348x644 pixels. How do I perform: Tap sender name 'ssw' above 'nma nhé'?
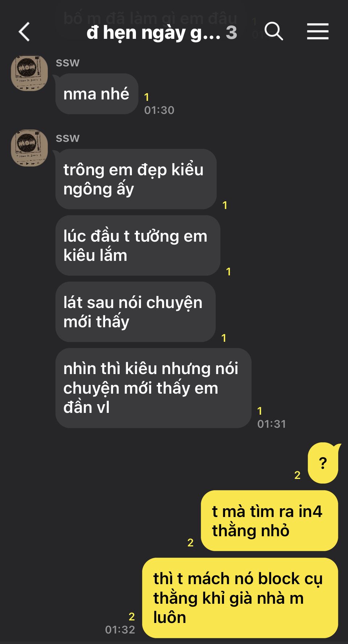pos(67,63)
